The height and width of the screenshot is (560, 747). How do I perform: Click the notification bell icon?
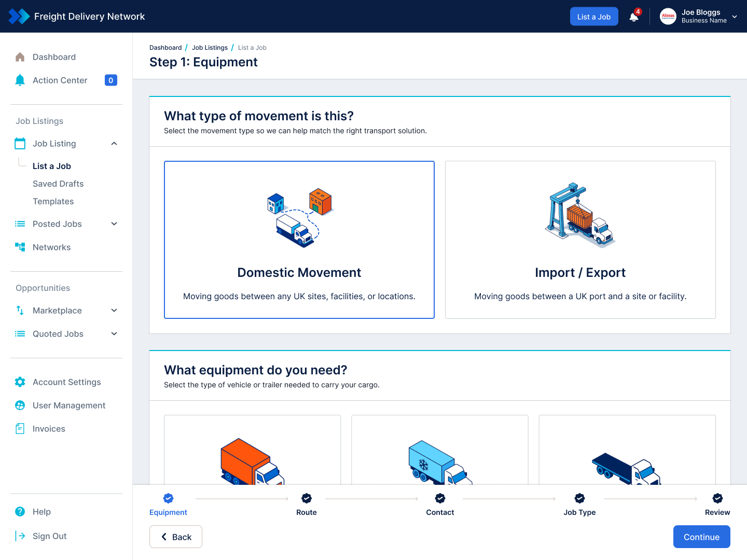tap(633, 17)
